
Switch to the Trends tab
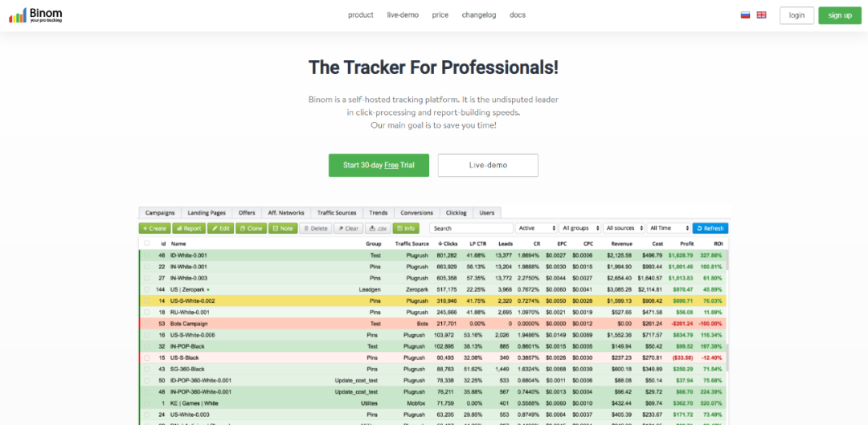point(379,212)
